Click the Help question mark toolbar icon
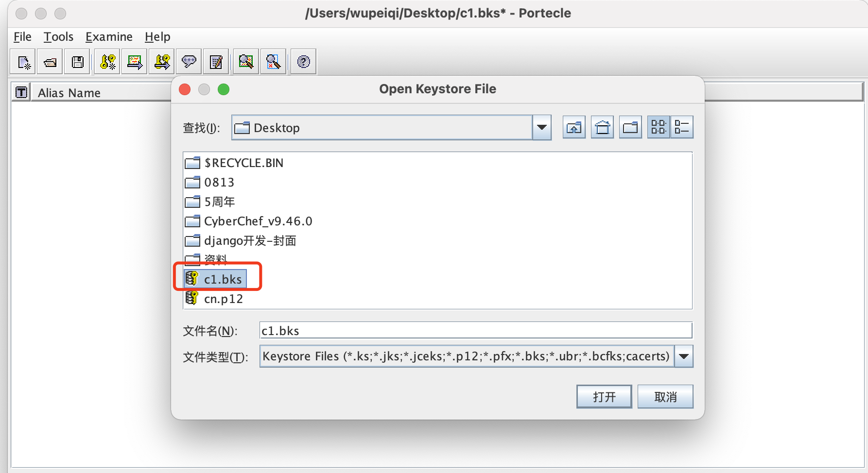The width and height of the screenshot is (868, 473). tap(304, 62)
